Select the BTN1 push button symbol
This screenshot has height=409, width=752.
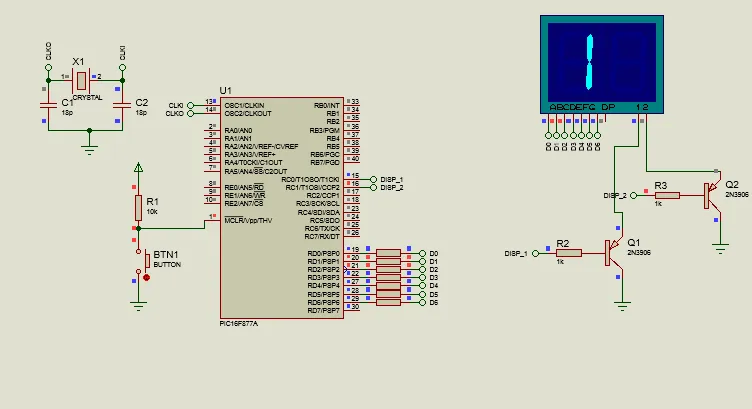click(144, 261)
